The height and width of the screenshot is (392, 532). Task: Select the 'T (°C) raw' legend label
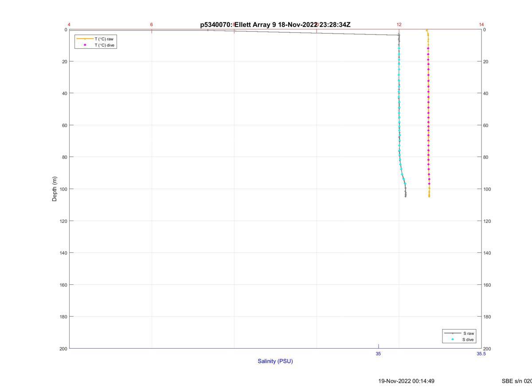pyautogui.click(x=104, y=39)
